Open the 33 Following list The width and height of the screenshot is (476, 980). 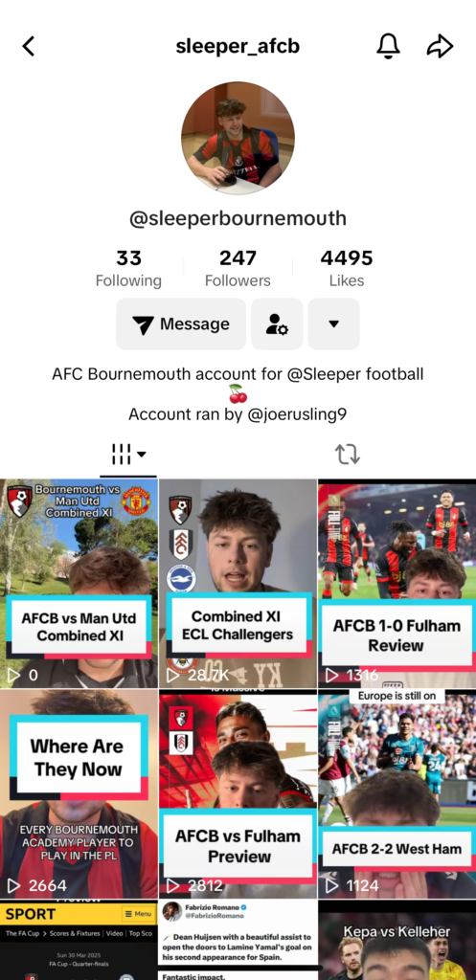point(128,268)
